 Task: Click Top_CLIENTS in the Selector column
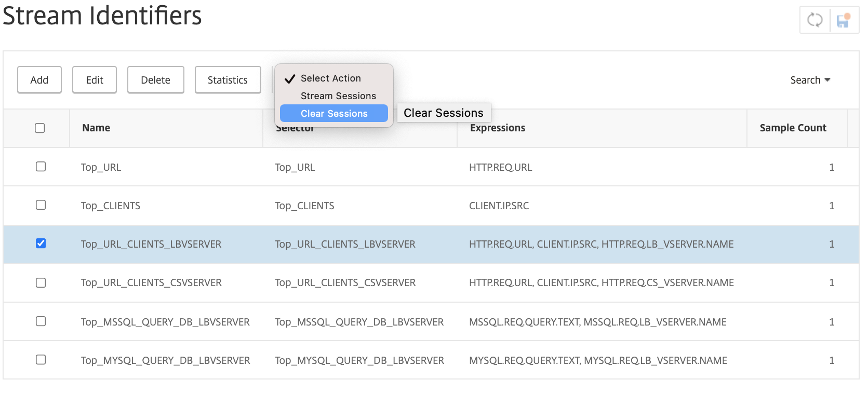[x=305, y=206]
